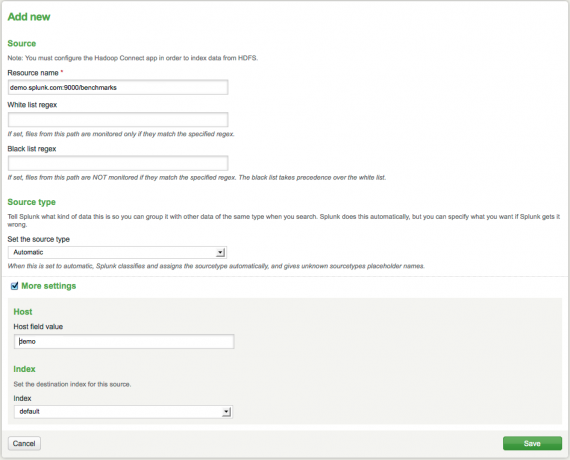The height and width of the screenshot is (460, 570).
Task: Click the Cancel button
Action: [24, 444]
